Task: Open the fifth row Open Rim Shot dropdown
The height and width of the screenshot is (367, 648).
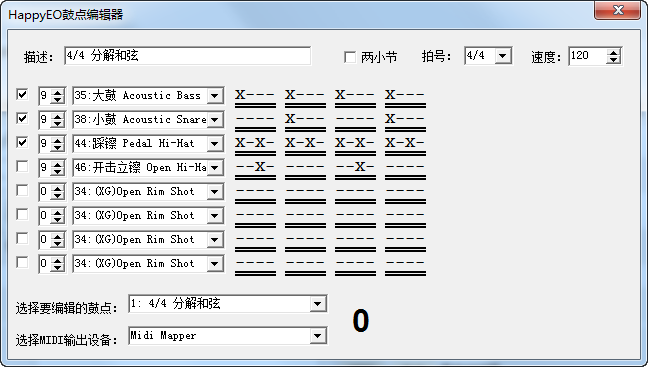Action: (x=214, y=192)
